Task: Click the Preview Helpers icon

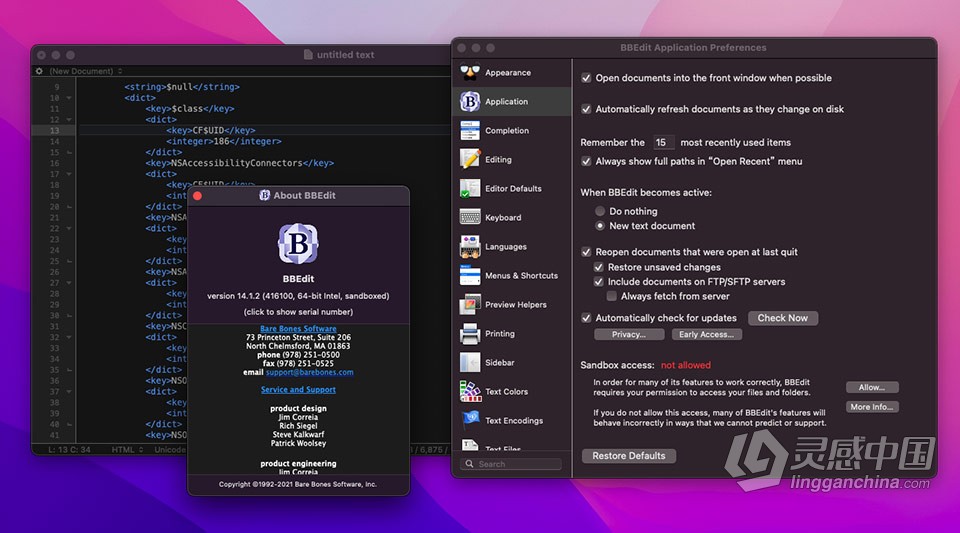Action: click(470, 304)
